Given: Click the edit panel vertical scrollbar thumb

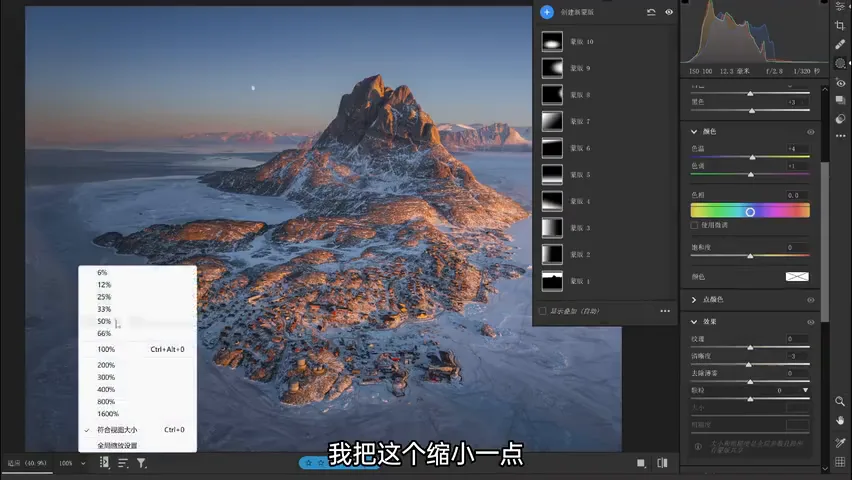Looking at the screenshot, I should (x=825, y=242).
